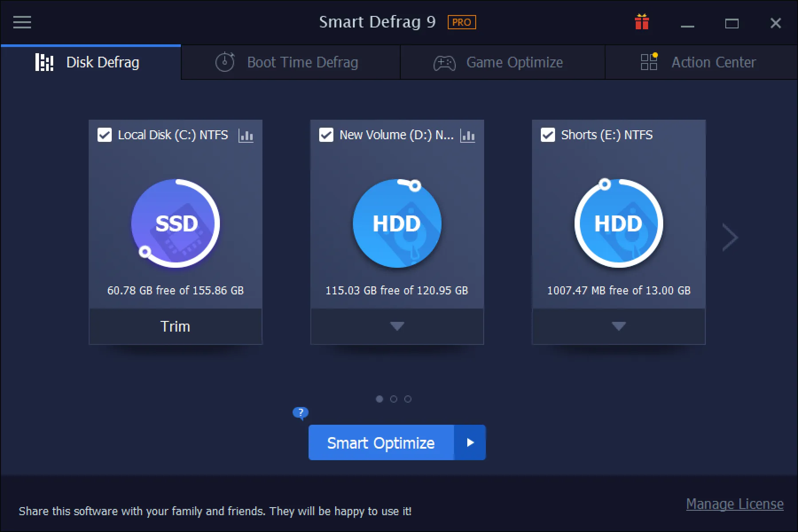Click '1007.47 MB free of 13.00 GB' text
This screenshot has height=532, width=798.
click(x=619, y=290)
